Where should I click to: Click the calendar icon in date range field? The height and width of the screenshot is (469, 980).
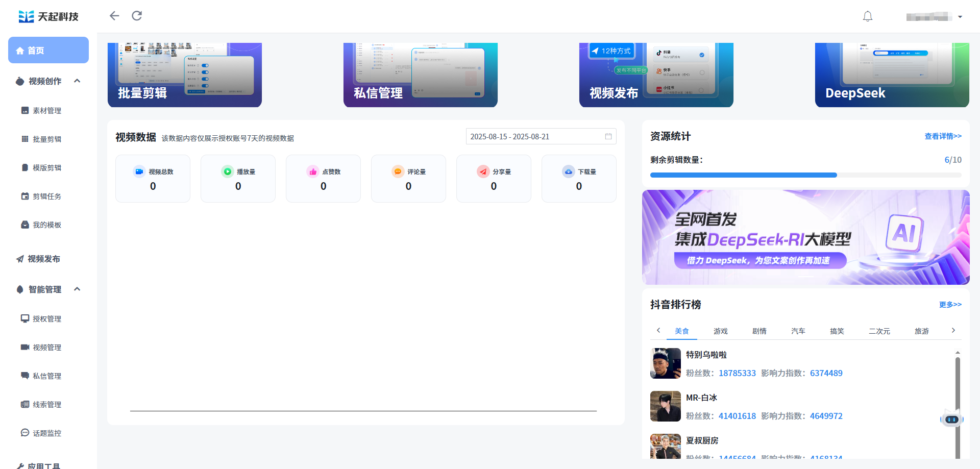point(608,137)
